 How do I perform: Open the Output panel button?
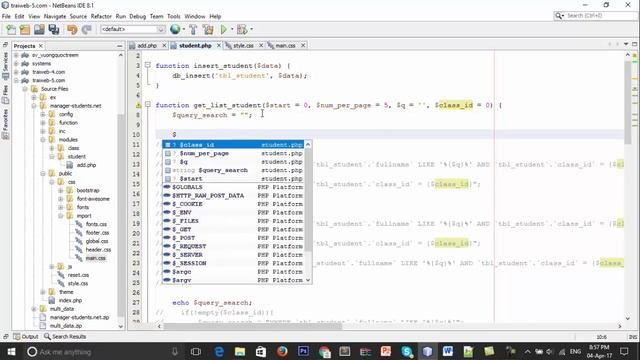pyautogui.click(x=26, y=337)
